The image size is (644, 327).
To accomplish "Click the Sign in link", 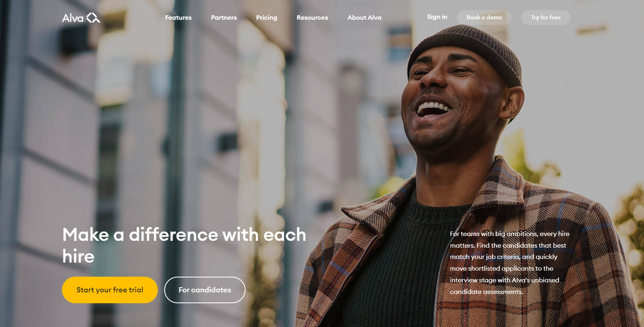I will (x=437, y=17).
